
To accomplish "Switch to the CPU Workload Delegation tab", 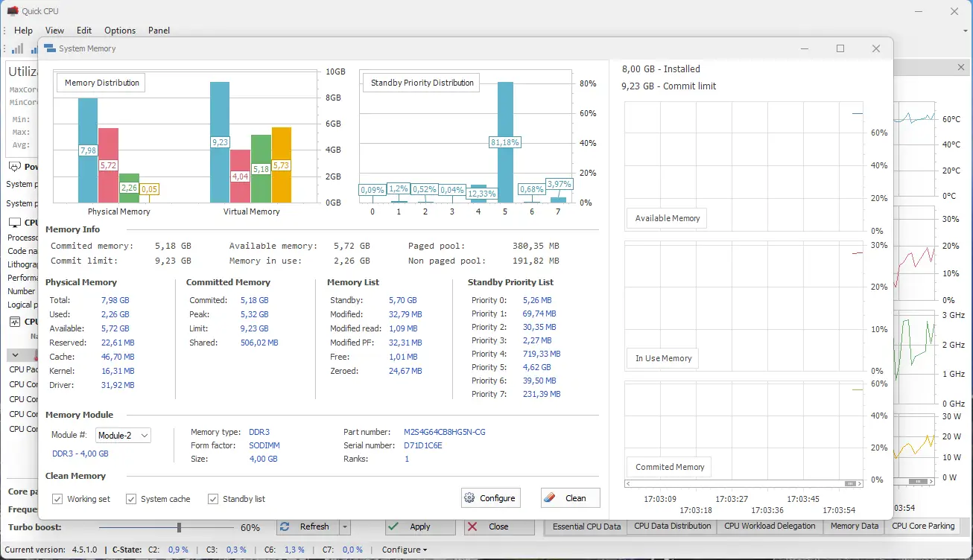I will pyautogui.click(x=770, y=526).
